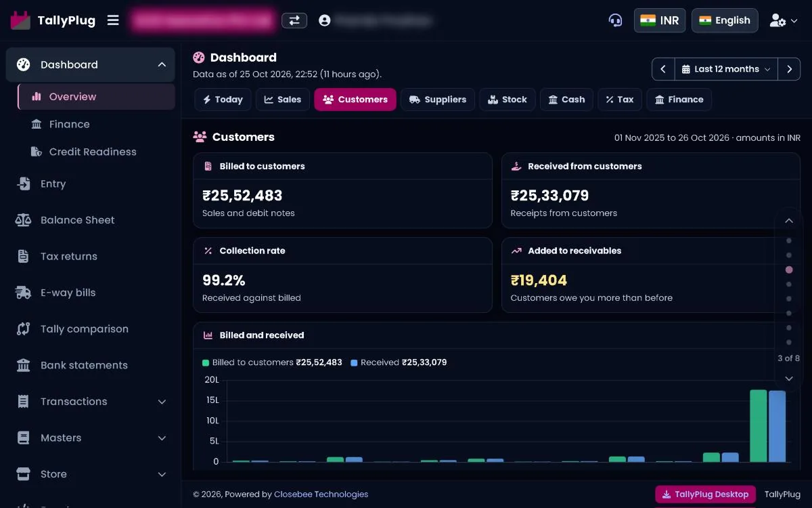Screen dimensions: 812x508
Task: Select INR currency button
Action: click(660, 20)
